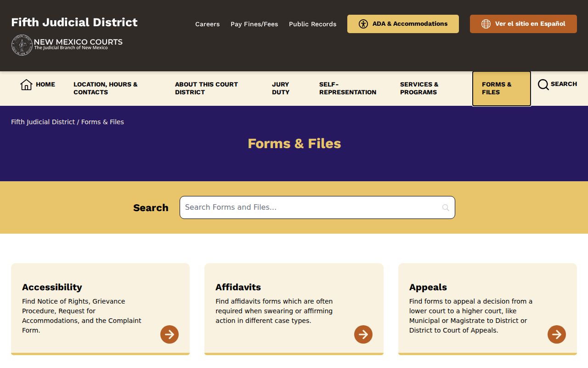Open the Location, Hours & Contacts menu
588x368 pixels.
pyautogui.click(x=106, y=88)
